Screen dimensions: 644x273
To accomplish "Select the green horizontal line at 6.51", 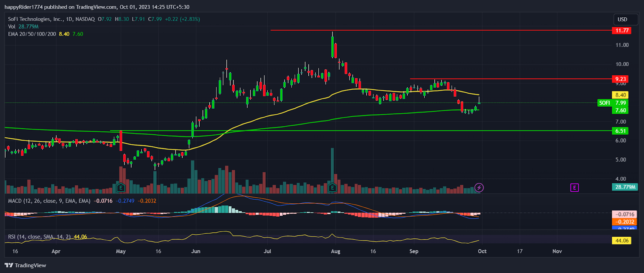I will click(x=361, y=131).
